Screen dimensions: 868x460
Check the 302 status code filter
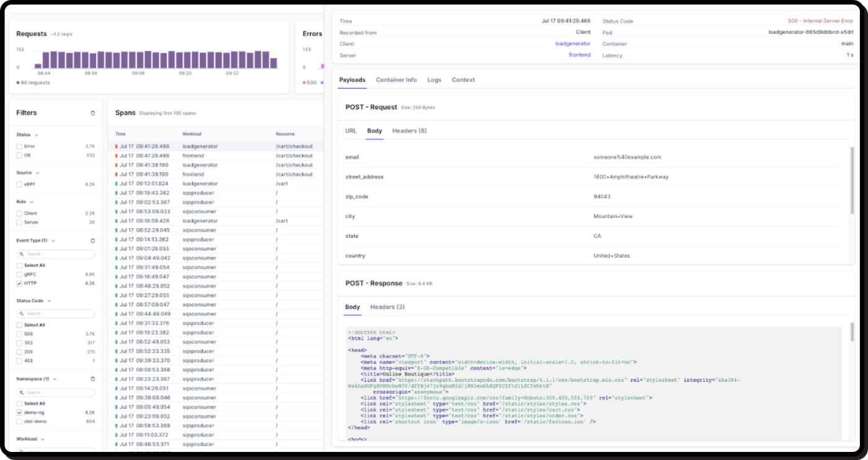[19, 343]
